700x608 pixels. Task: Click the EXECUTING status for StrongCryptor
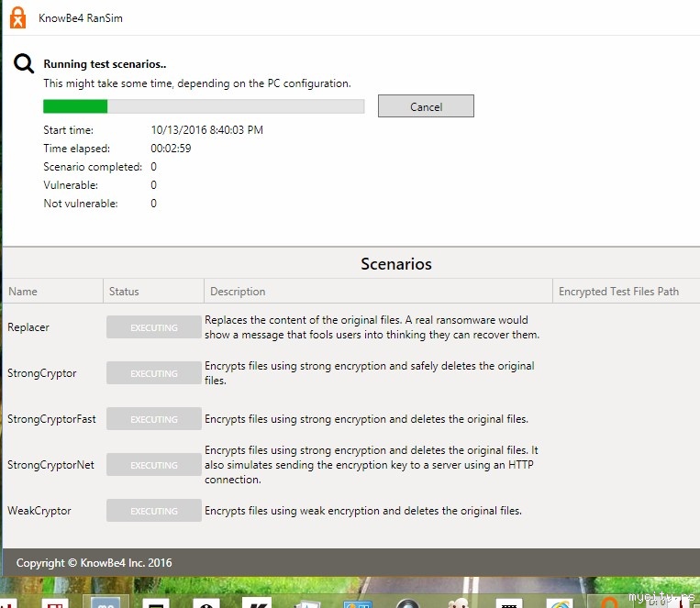coord(153,373)
